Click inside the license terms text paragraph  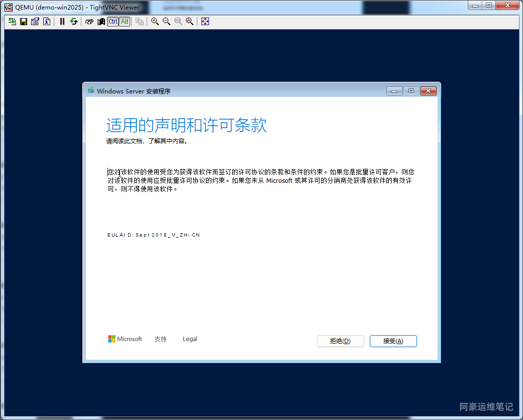(x=260, y=180)
